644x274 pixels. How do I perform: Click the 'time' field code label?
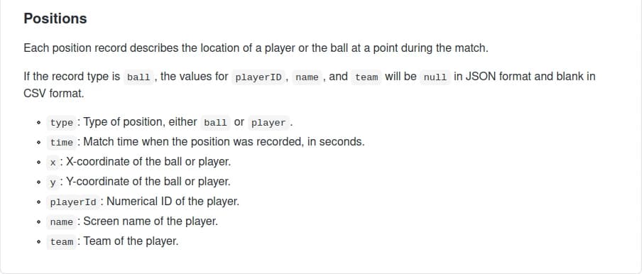[62, 142]
